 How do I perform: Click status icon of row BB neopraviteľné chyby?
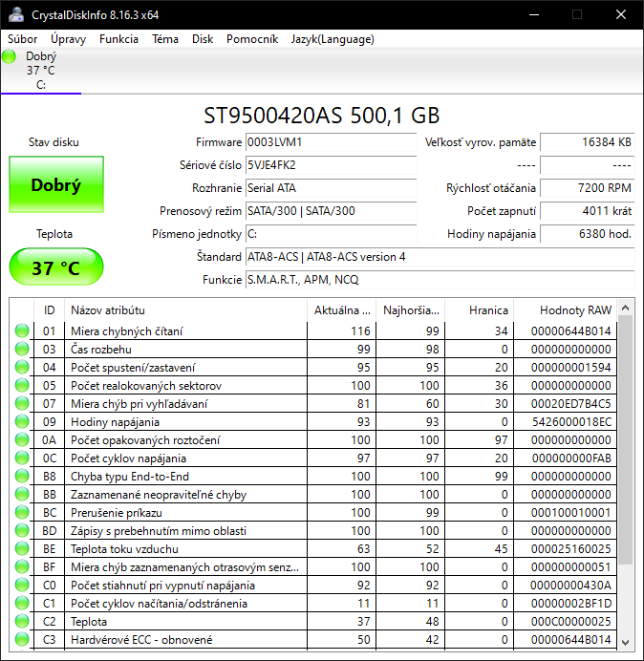[x=22, y=494]
